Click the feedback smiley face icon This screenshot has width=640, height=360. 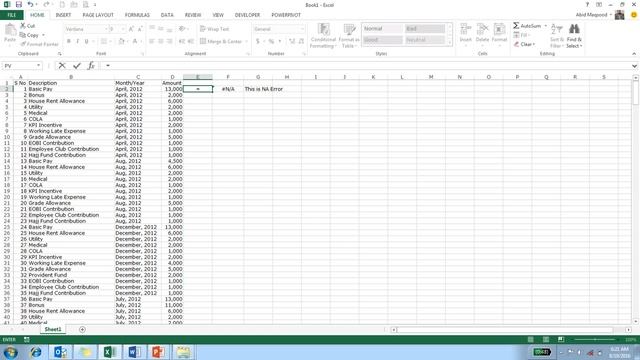(x=634, y=15)
